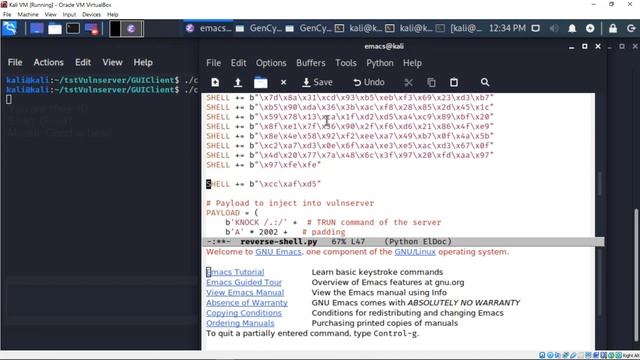Close current buffer with the X toolbar icon

click(x=283, y=82)
